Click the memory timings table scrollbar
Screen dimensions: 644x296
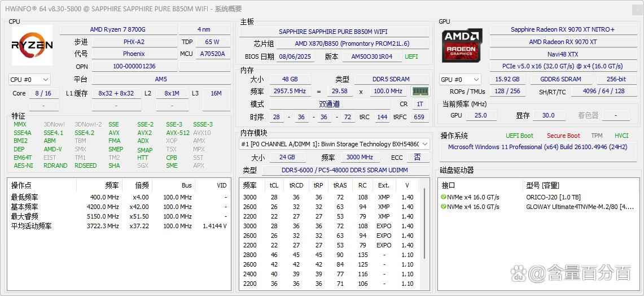(x=424, y=224)
